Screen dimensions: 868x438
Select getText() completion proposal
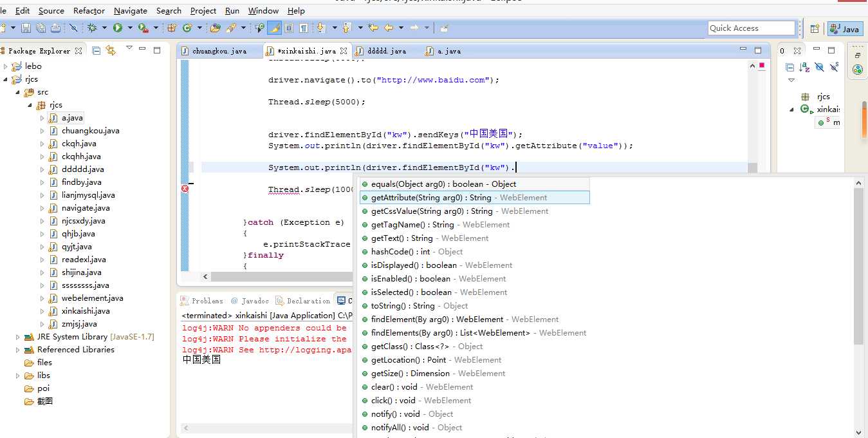pos(474,238)
